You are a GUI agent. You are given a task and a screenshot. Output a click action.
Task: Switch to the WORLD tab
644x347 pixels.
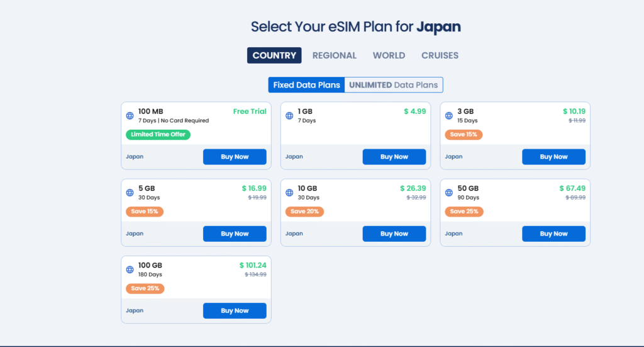pyautogui.click(x=389, y=55)
